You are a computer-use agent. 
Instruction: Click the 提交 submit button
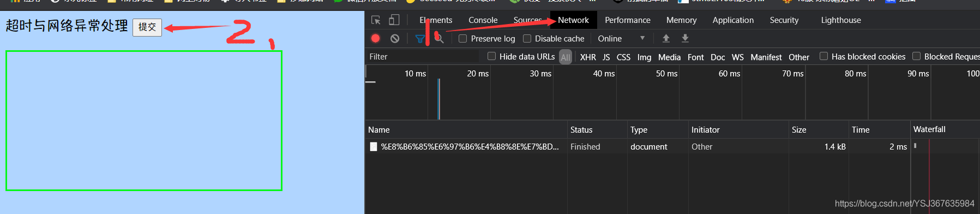coord(147,27)
